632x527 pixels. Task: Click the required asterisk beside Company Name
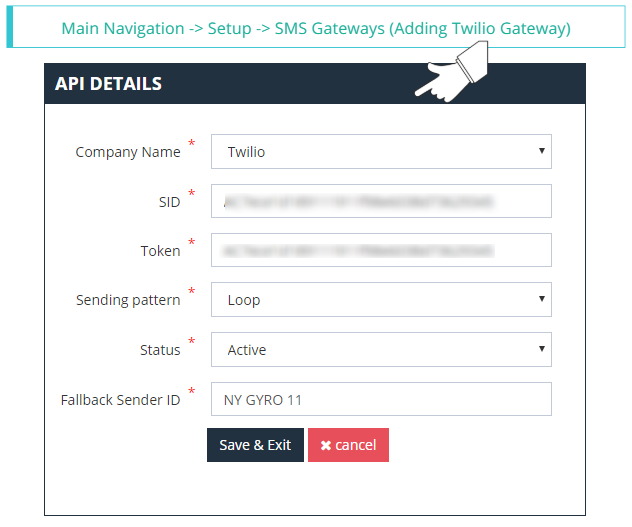pyautogui.click(x=192, y=145)
